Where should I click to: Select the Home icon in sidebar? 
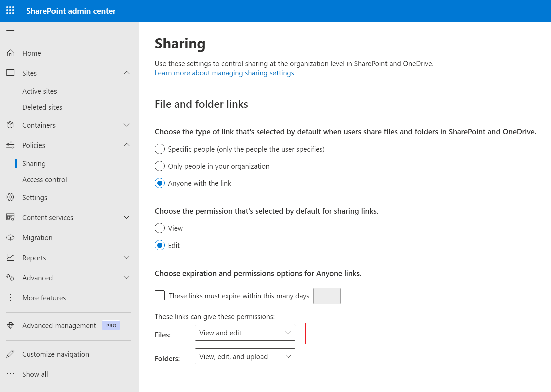(10, 53)
